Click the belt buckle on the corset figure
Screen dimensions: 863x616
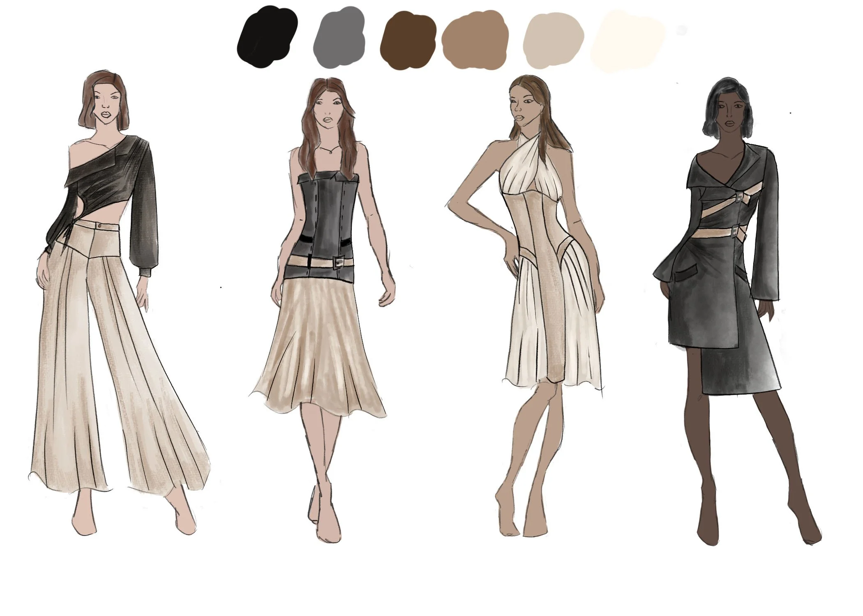click(x=339, y=262)
